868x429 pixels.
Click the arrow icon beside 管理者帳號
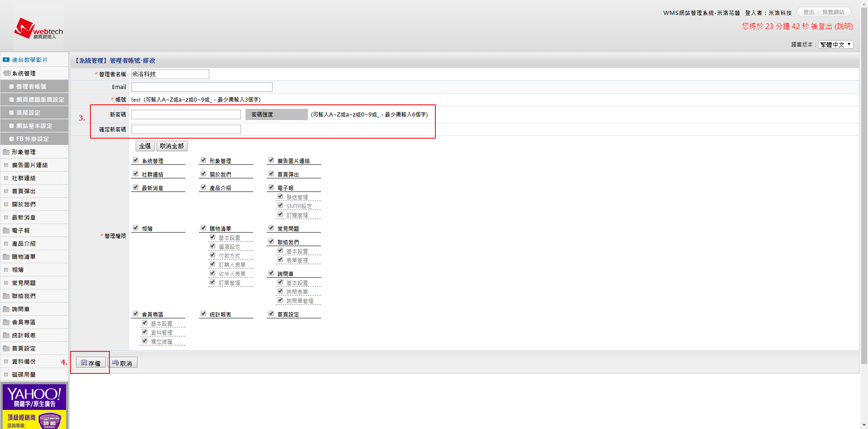[x=11, y=87]
